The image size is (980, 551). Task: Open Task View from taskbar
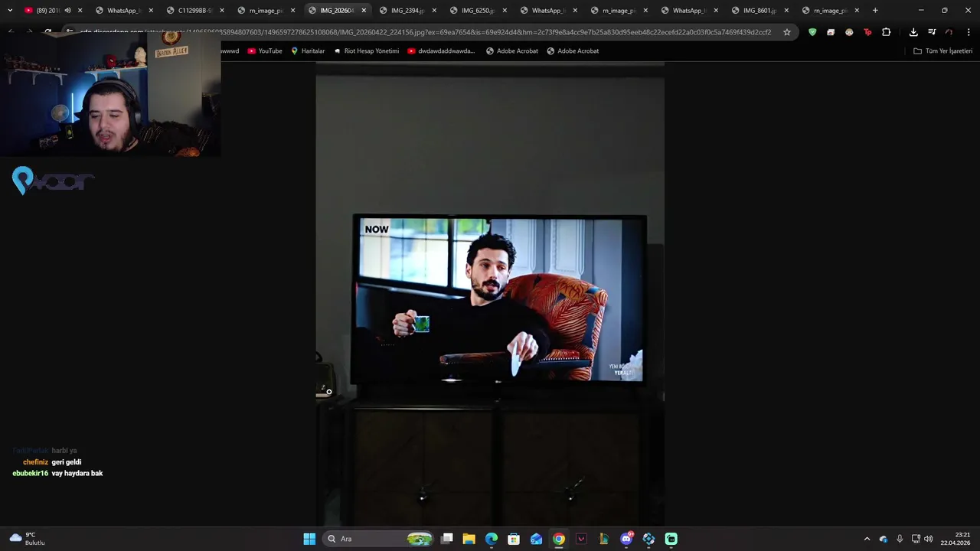(x=447, y=539)
